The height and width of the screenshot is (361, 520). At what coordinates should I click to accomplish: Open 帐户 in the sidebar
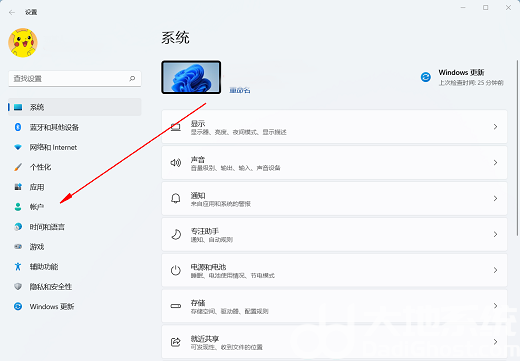pyautogui.click(x=75, y=207)
